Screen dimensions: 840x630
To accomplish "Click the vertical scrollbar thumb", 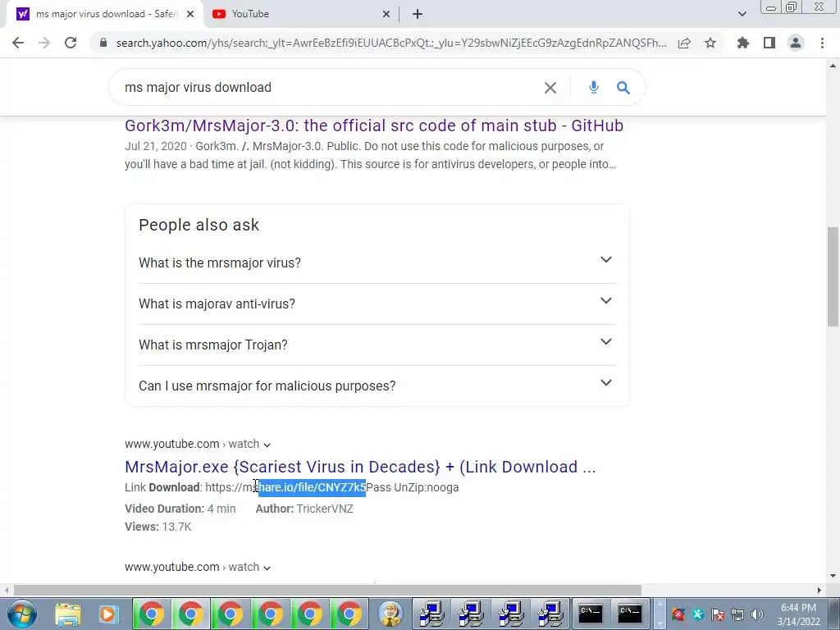I will [833, 276].
